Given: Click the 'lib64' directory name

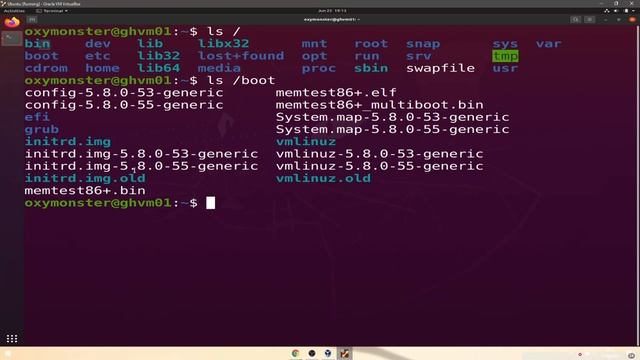Looking at the screenshot, I should (159, 68).
